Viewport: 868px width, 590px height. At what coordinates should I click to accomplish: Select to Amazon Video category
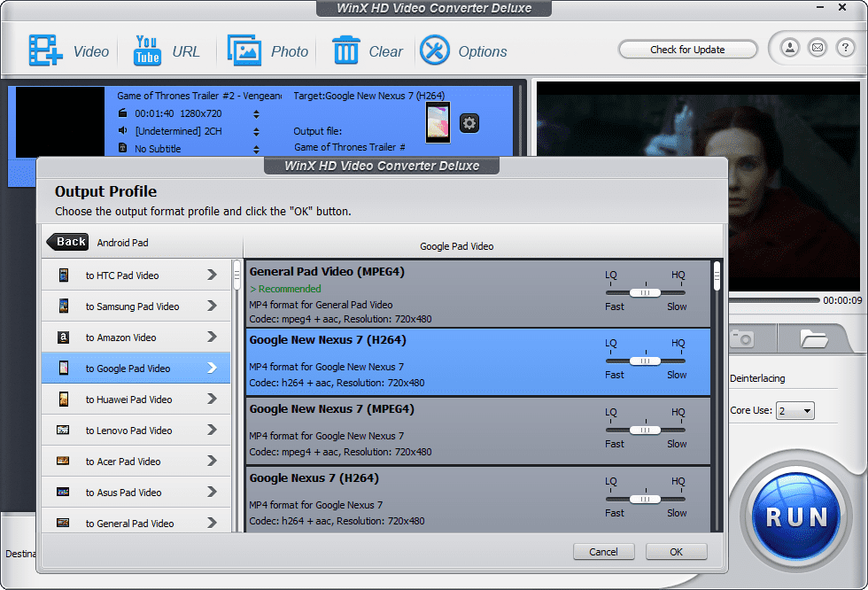tap(136, 337)
